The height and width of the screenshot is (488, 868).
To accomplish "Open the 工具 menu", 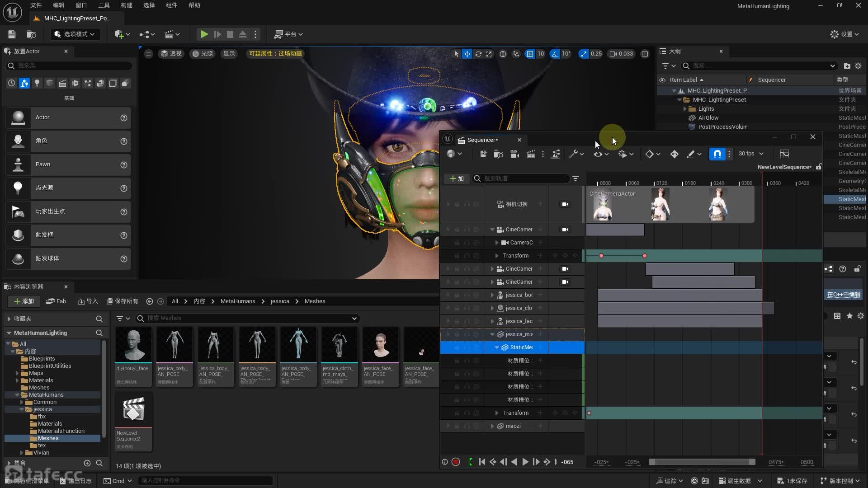I will pyautogui.click(x=104, y=5).
